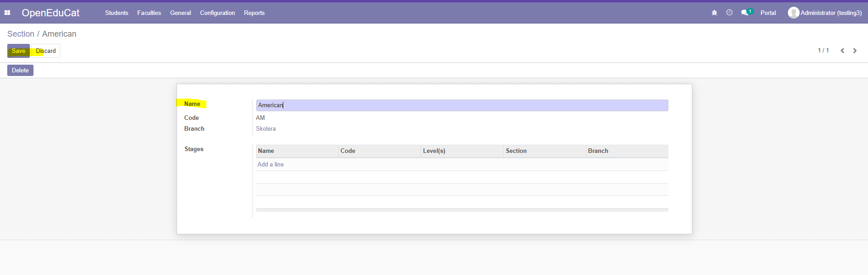This screenshot has height=275, width=868.
Task: Add a line to Stages
Action: (x=271, y=164)
